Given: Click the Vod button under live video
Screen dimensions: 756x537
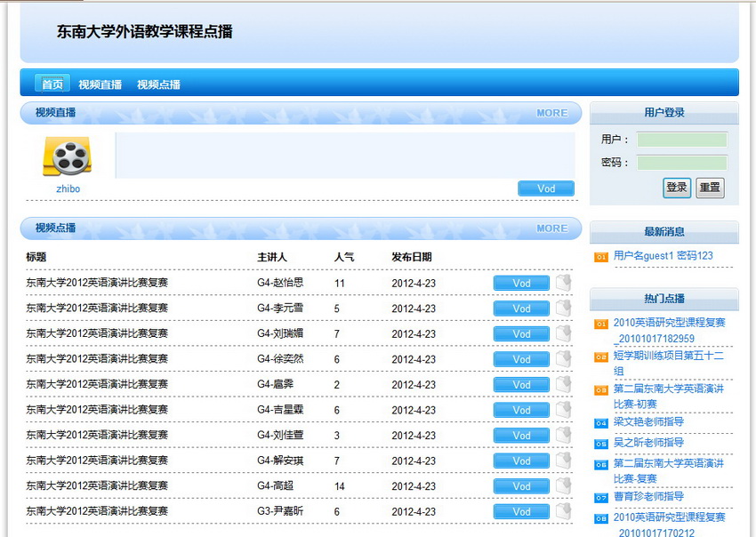Looking at the screenshot, I should click(546, 188).
